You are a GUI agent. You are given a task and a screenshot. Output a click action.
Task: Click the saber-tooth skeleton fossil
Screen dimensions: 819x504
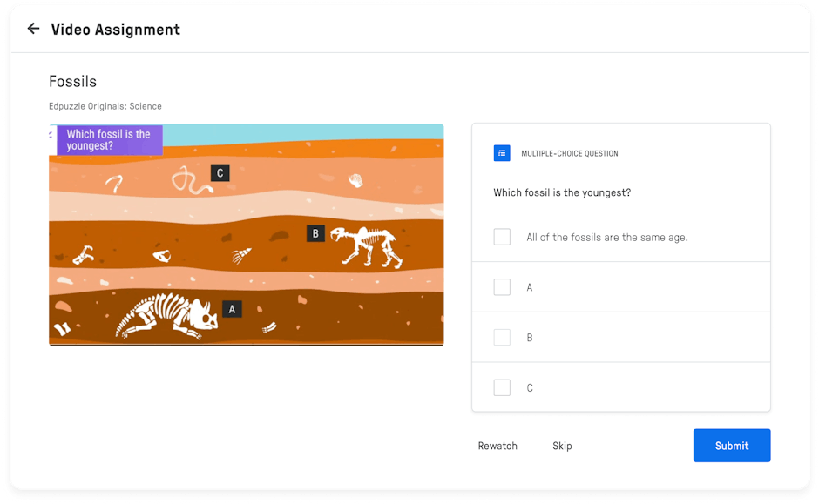pos(368,245)
